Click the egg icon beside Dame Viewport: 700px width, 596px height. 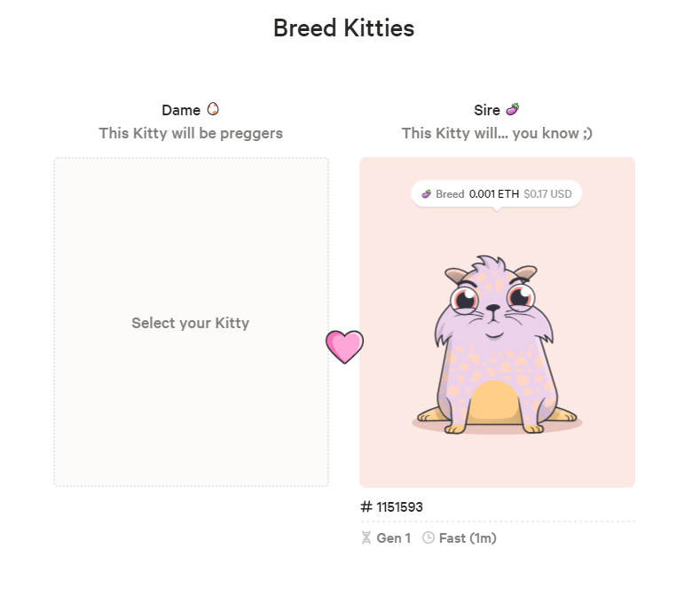[x=213, y=109]
